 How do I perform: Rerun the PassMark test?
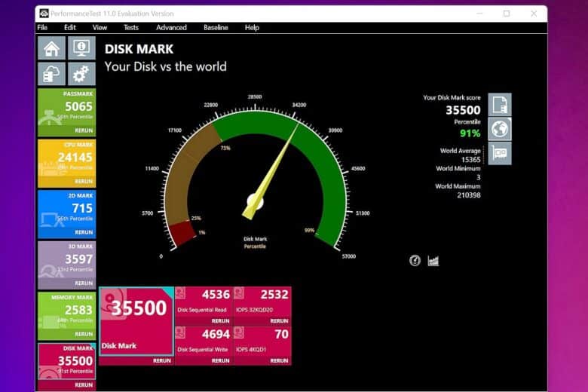click(84, 130)
